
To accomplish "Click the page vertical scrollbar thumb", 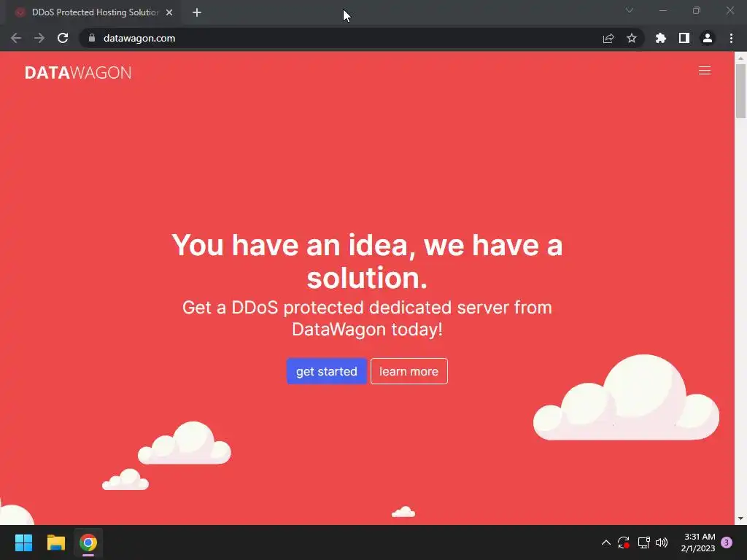I will tap(740, 90).
